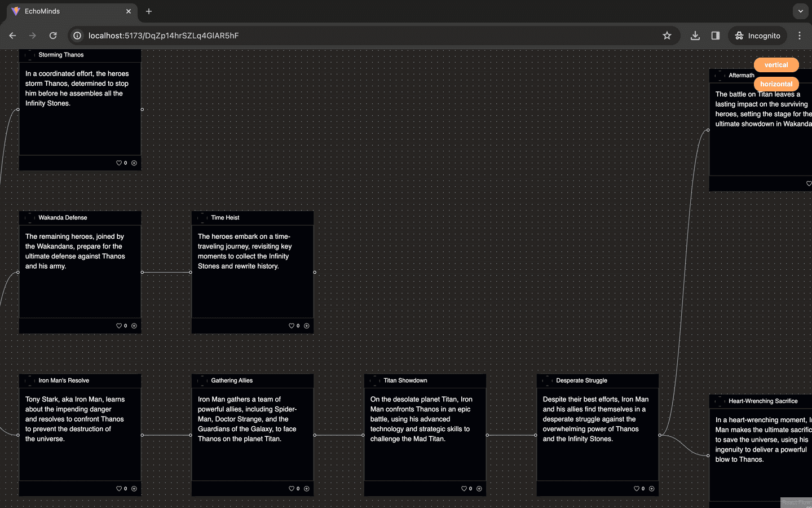Image resolution: width=812 pixels, height=508 pixels.
Task: Reload the EchoMinds page
Action: click(x=53, y=36)
